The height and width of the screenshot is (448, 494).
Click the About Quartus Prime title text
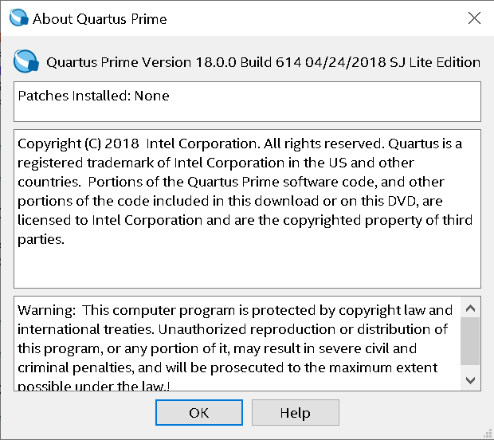pos(100,19)
